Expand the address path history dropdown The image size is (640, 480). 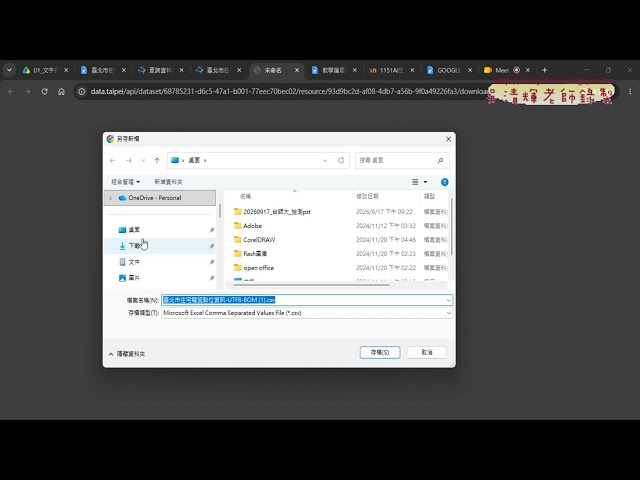pyautogui.click(x=325, y=161)
